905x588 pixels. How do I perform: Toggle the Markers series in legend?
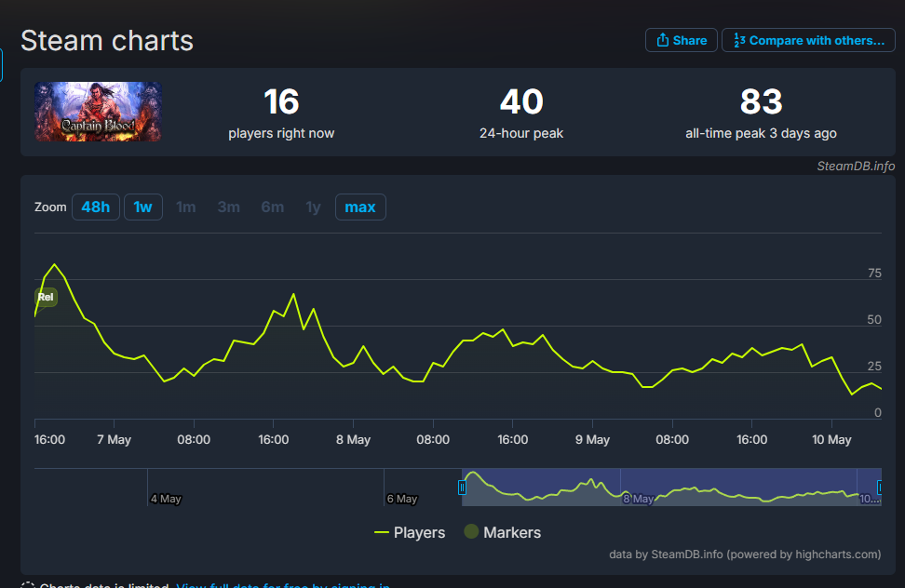[x=503, y=533]
